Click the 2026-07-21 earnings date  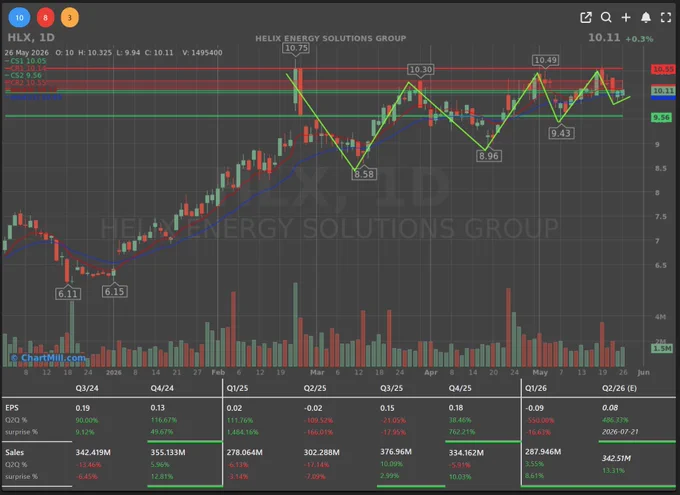pos(620,432)
